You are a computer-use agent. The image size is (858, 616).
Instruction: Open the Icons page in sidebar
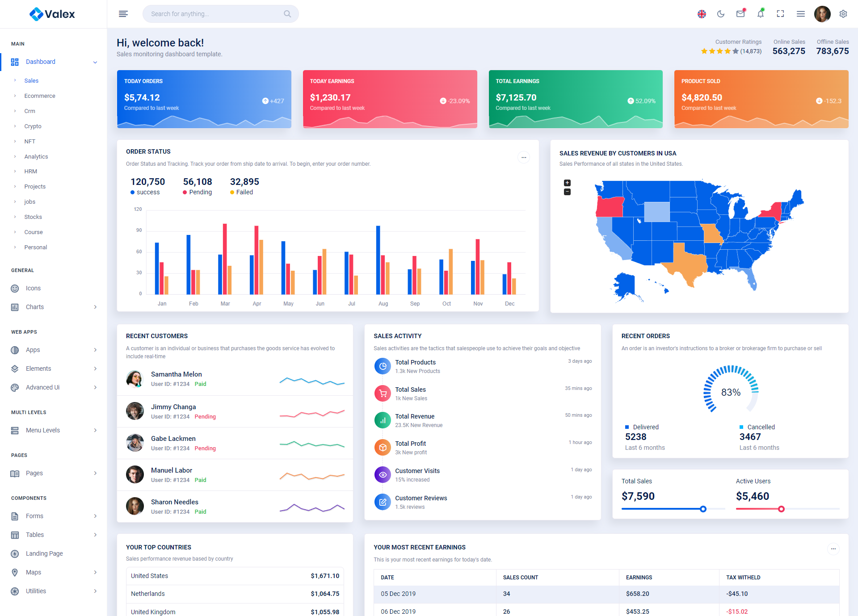tap(33, 288)
